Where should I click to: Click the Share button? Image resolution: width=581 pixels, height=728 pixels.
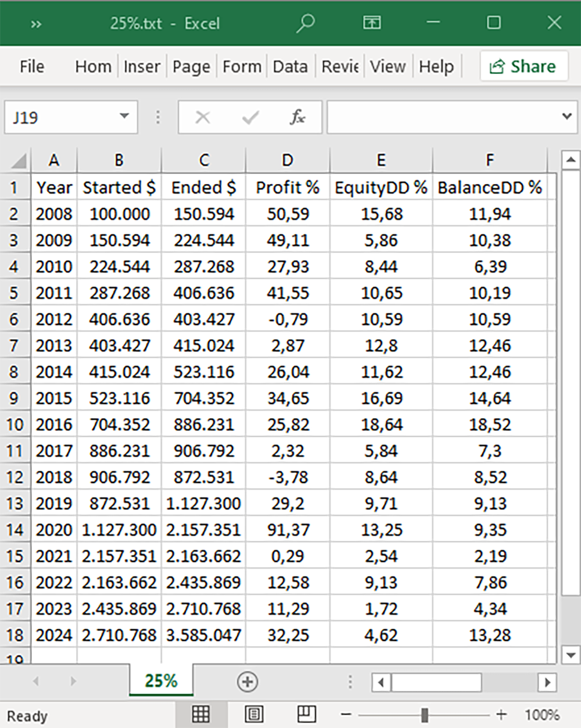coord(523,66)
